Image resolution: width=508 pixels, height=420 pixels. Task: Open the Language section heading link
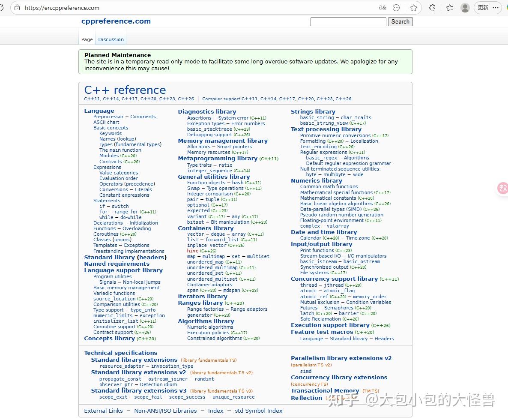click(99, 111)
